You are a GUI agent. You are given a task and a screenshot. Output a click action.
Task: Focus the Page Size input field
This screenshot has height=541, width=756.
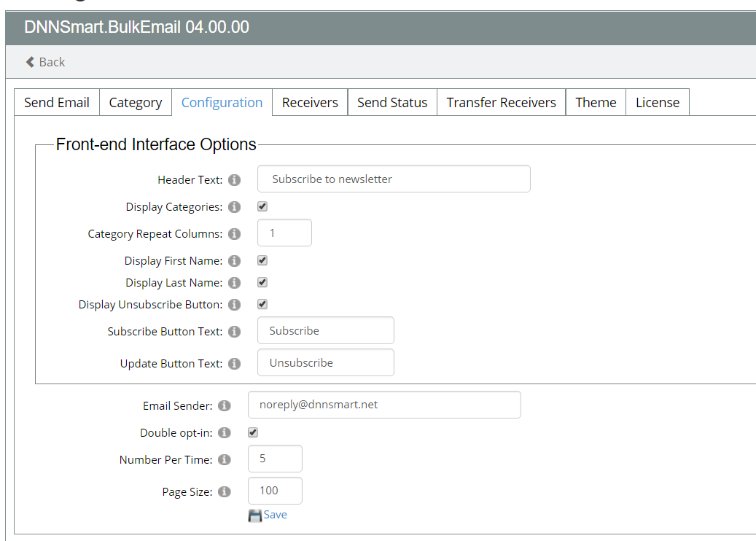275,491
